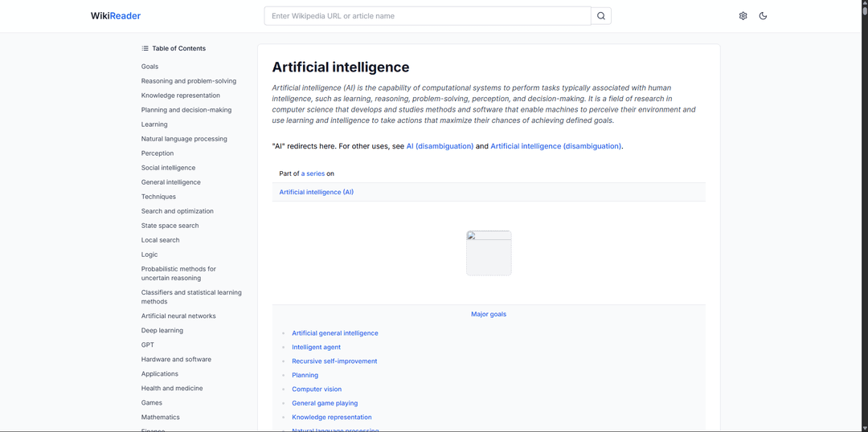Click the Artificial intelligence article title
868x432 pixels.
pos(341,67)
